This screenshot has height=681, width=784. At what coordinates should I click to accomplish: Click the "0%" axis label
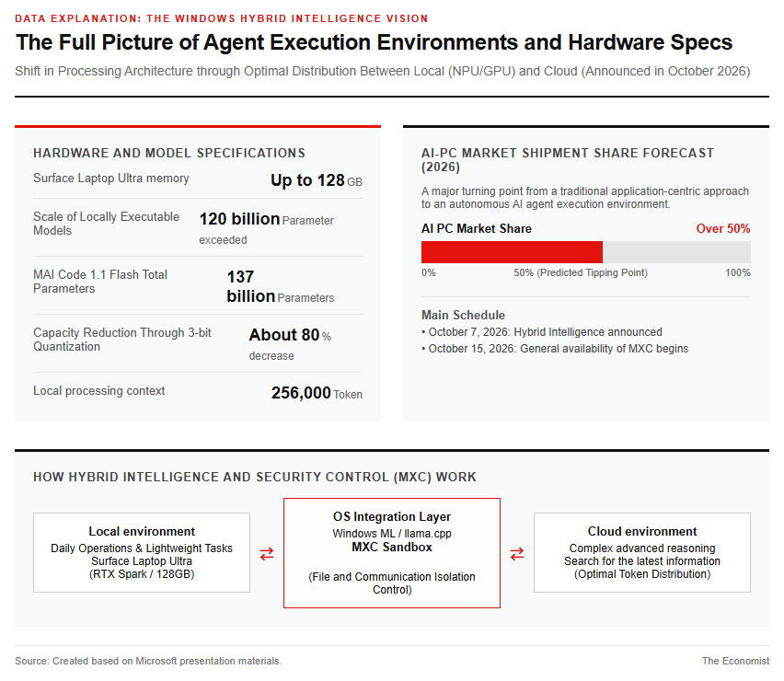(429, 272)
